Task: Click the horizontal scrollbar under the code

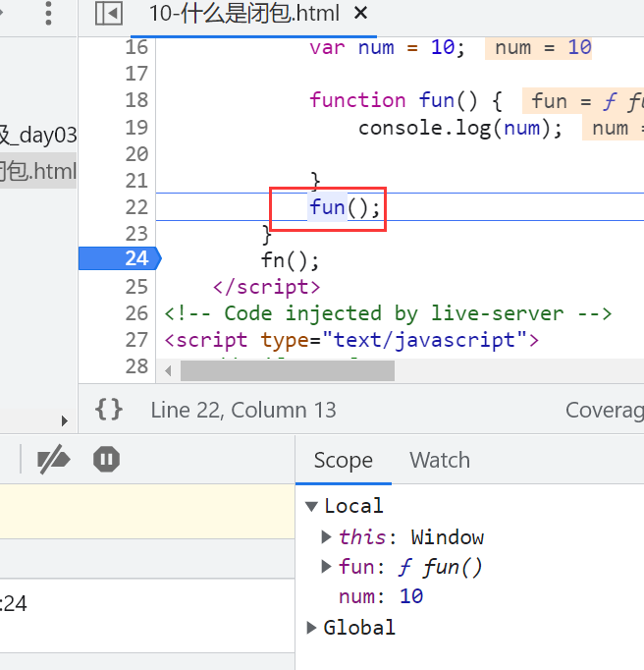Action: point(287,370)
